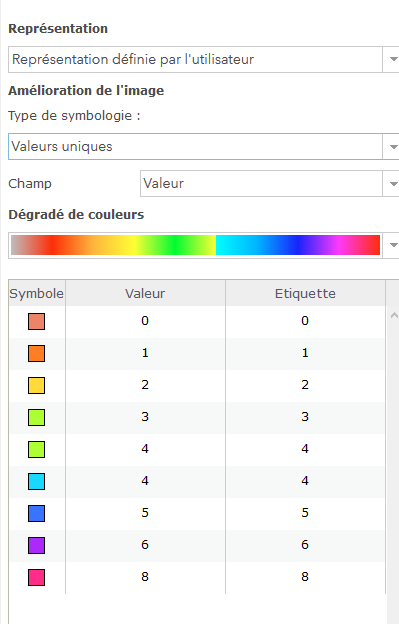Click the blue swatch for value 5

37,513
